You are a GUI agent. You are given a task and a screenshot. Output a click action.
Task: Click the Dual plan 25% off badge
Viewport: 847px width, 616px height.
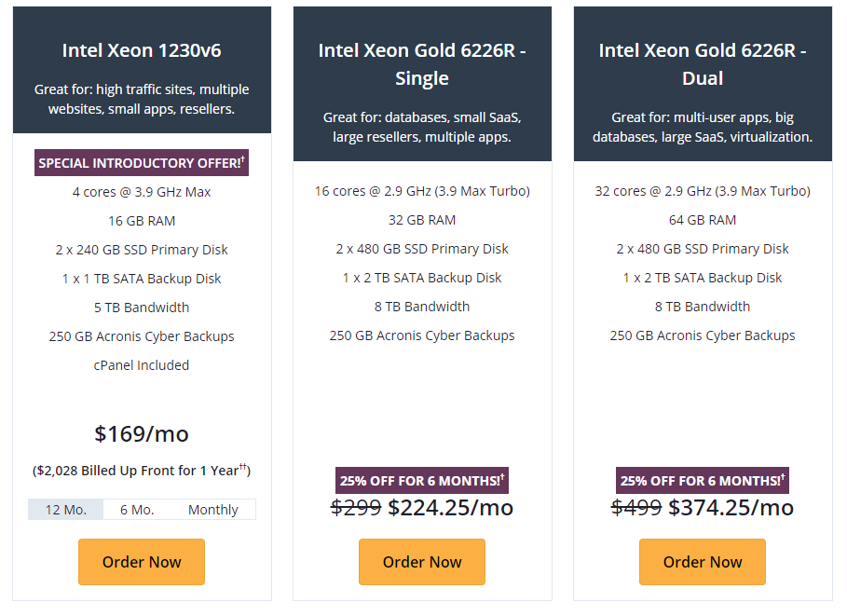(x=703, y=480)
